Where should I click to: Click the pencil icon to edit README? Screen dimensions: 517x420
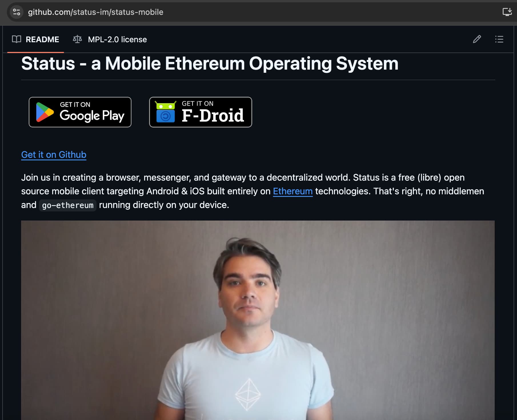(477, 39)
